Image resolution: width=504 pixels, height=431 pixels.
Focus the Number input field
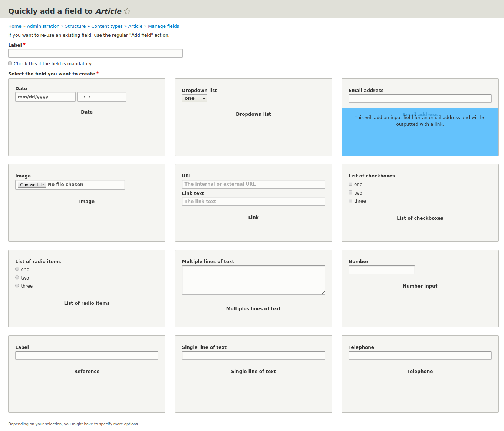tap(382, 270)
